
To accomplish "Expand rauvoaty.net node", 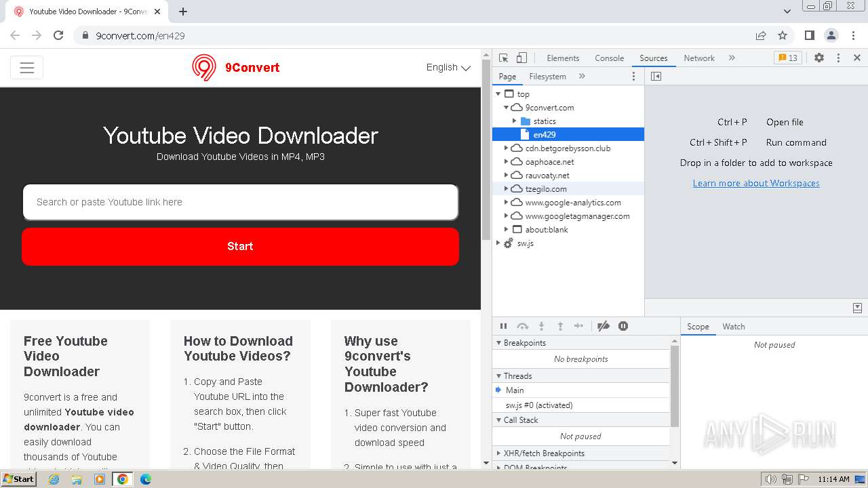I will (x=506, y=176).
